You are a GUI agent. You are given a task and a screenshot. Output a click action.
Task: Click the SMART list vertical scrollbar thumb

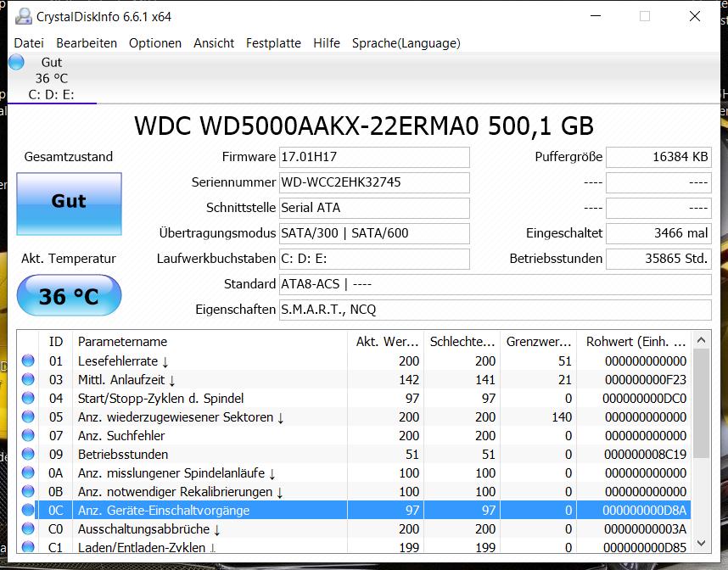(x=701, y=404)
